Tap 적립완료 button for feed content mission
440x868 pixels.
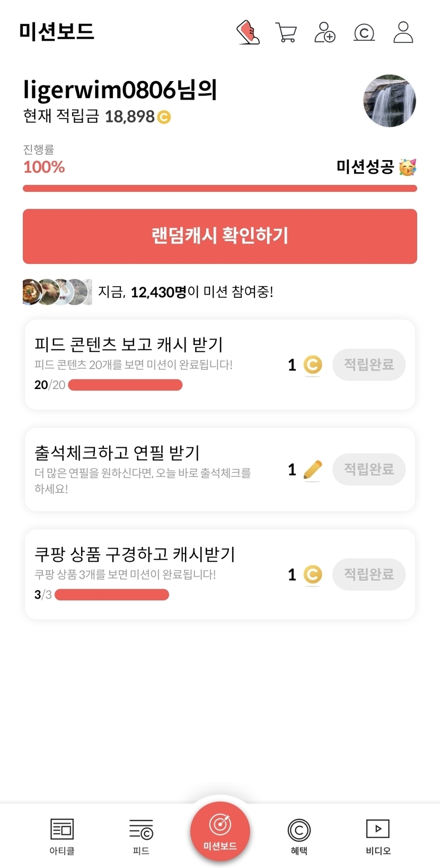coord(369,365)
